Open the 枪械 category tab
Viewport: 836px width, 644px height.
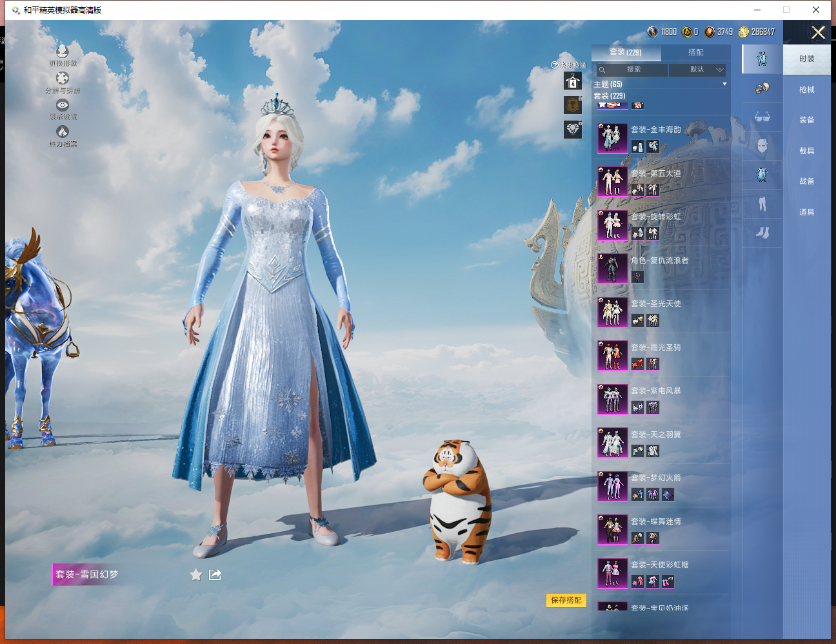pyautogui.click(x=807, y=90)
